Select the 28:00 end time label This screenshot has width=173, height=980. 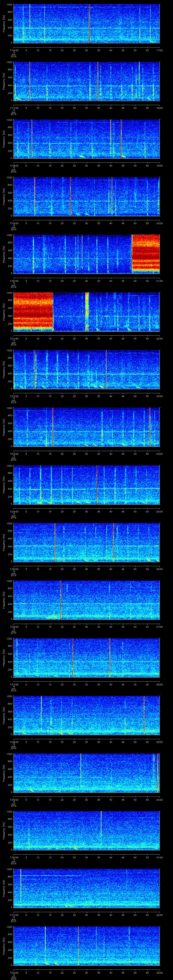(159, 684)
